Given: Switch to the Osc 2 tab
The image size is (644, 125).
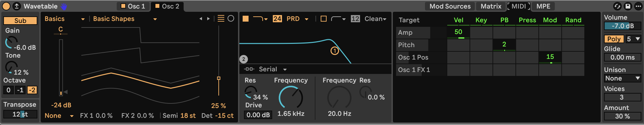Looking at the screenshot, I should coord(167,6).
